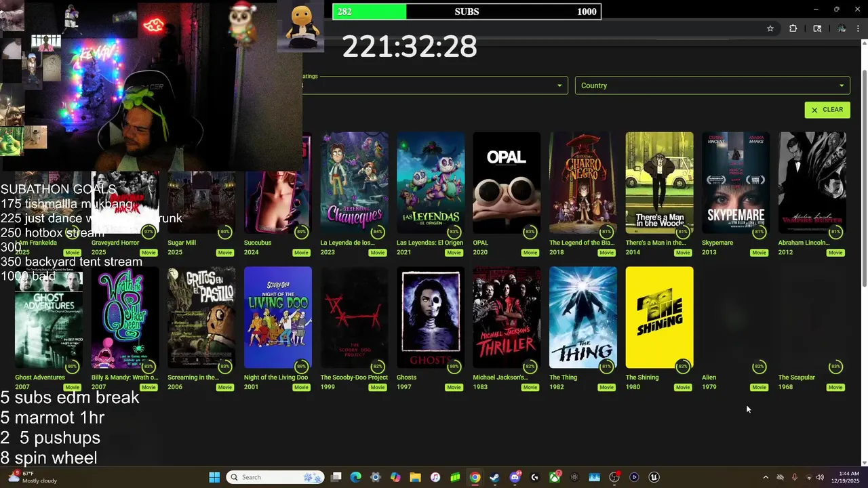Launch Microsoft Edge from the taskbar
The image size is (868, 488).
pyautogui.click(x=355, y=477)
